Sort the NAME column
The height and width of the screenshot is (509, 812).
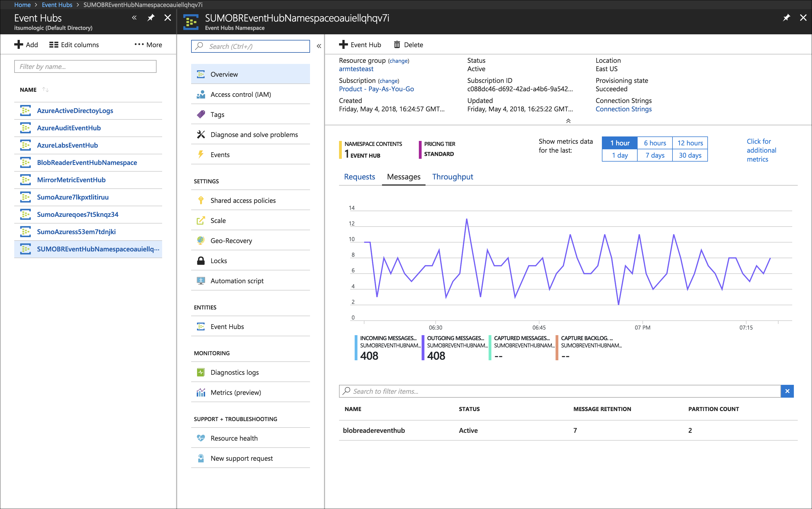[x=45, y=89]
